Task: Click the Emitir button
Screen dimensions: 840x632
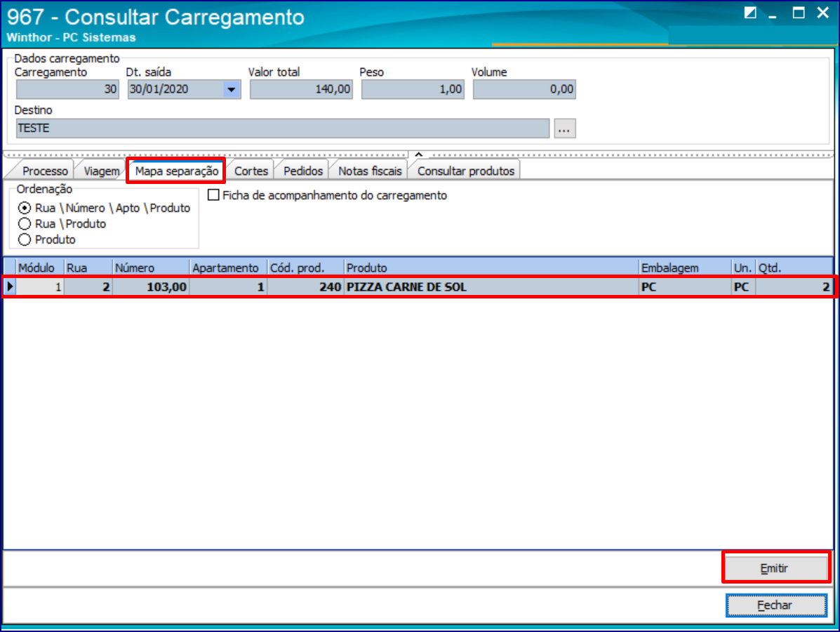Action: tap(775, 568)
